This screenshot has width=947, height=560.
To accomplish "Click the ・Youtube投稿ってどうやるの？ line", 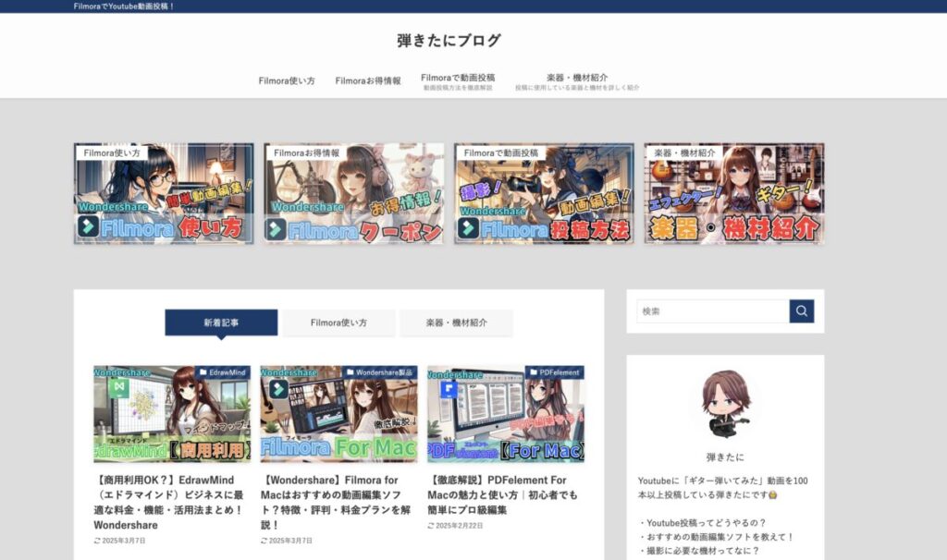I will pos(703,523).
